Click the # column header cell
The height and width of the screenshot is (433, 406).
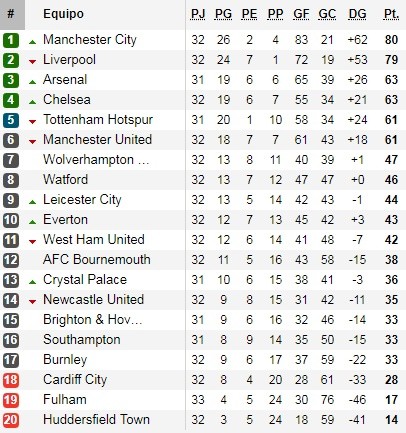(x=12, y=15)
